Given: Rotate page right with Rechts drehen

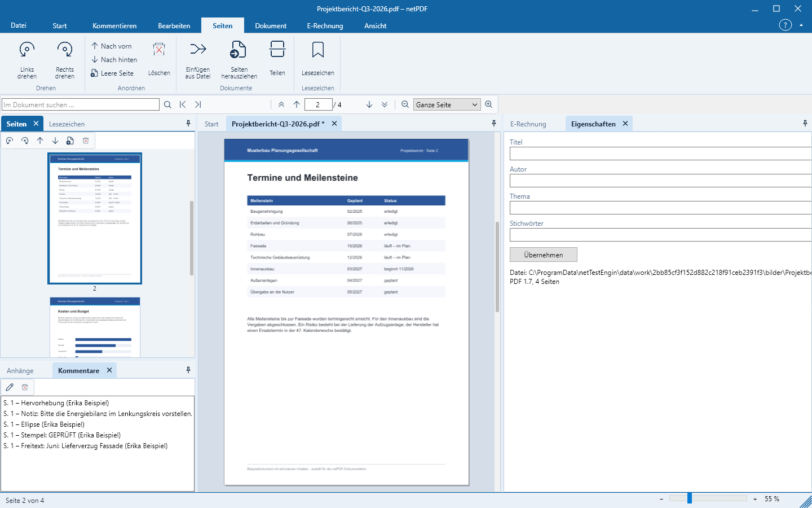Looking at the screenshot, I should coord(65,60).
